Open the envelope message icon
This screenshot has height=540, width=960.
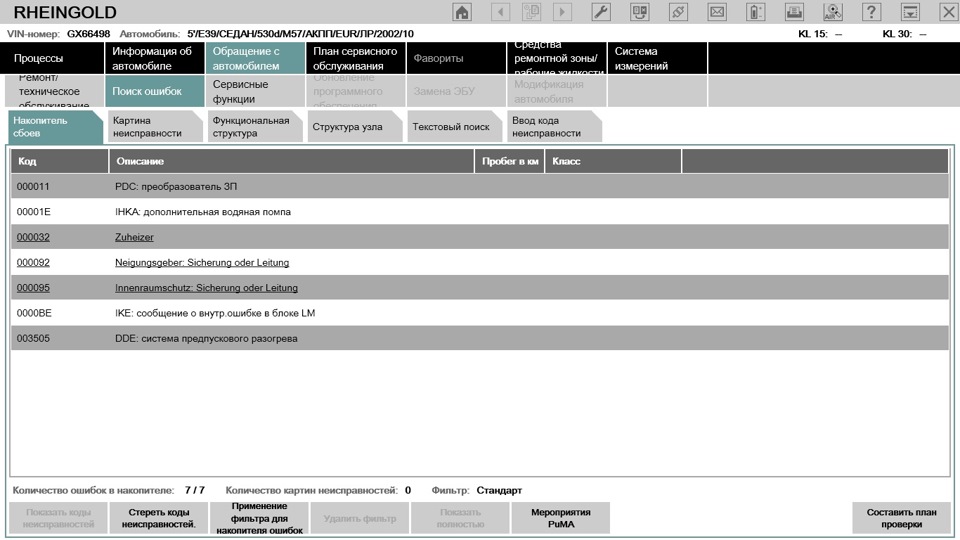click(x=717, y=12)
